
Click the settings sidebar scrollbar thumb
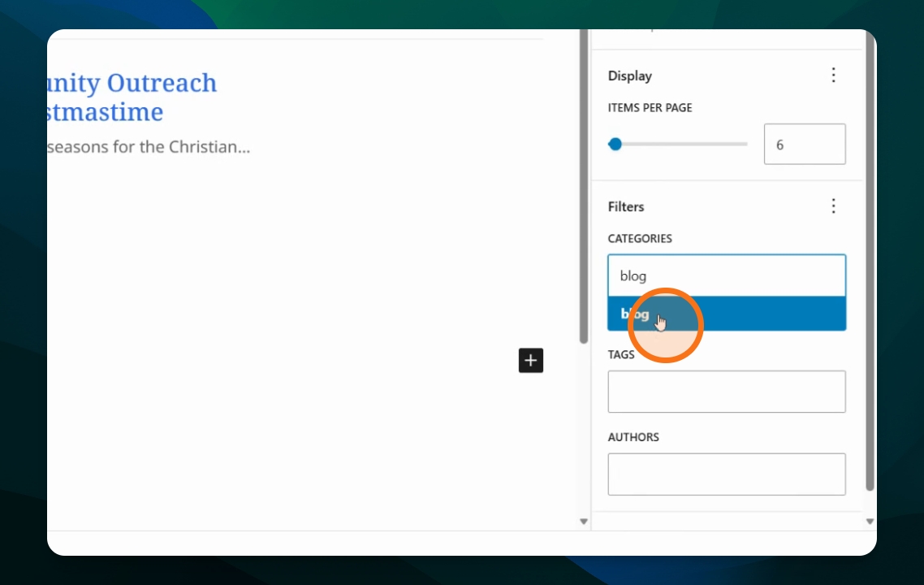point(870,259)
